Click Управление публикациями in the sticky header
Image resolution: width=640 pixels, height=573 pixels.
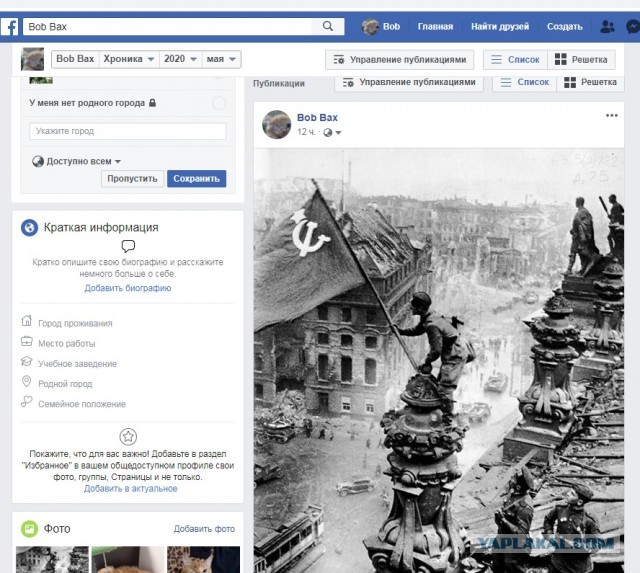pos(400,60)
